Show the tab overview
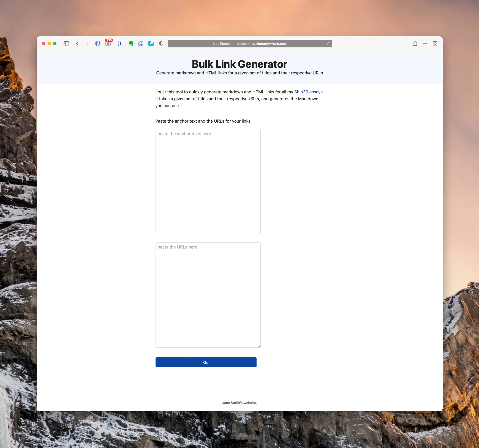The image size is (479, 448). click(x=435, y=44)
